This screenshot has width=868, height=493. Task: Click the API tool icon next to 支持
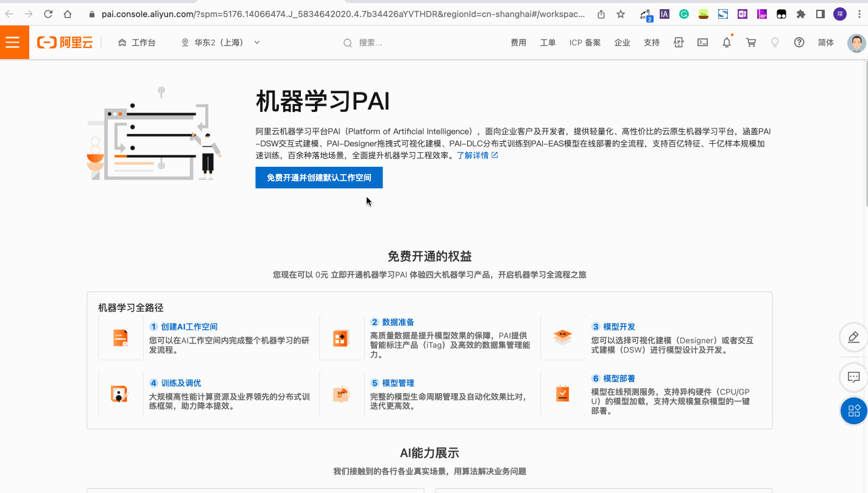pyautogui.click(x=679, y=43)
